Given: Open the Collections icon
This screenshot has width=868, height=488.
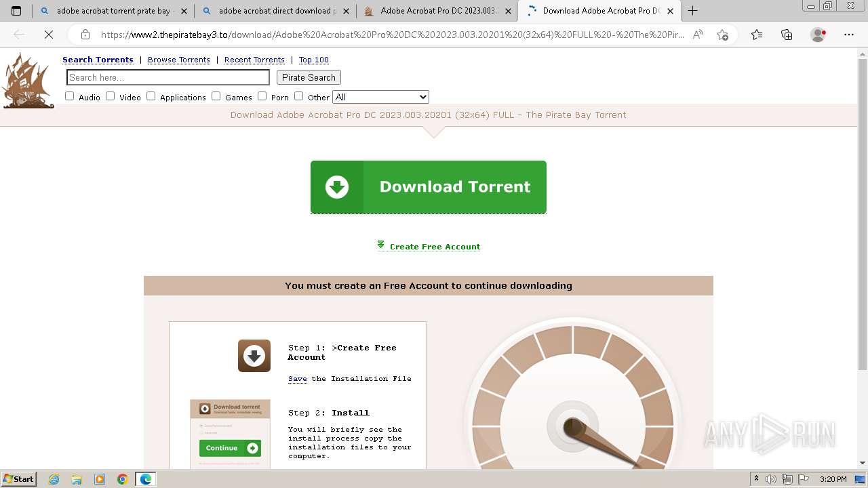Looking at the screenshot, I should point(787,35).
